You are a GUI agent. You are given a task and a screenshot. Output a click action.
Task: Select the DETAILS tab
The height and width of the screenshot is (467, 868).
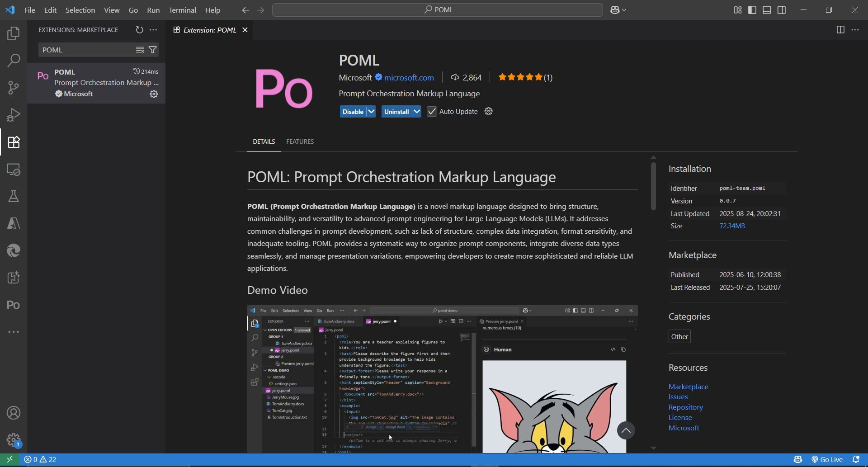coord(264,142)
